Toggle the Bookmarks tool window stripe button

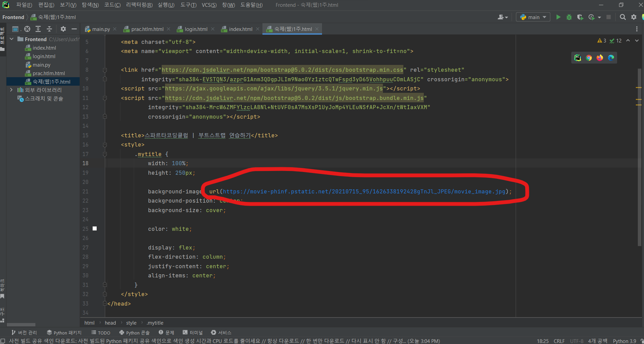click(x=2, y=289)
